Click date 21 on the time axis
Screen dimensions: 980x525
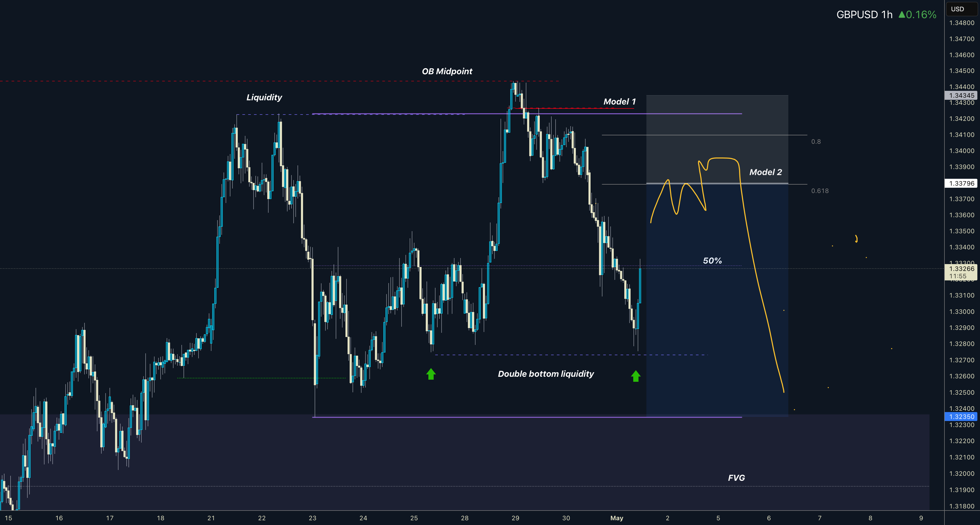[x=211, y=518]
